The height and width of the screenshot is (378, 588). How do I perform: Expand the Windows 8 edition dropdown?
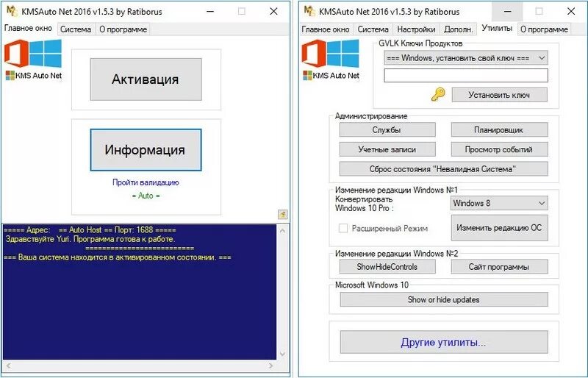pos(499,203)
